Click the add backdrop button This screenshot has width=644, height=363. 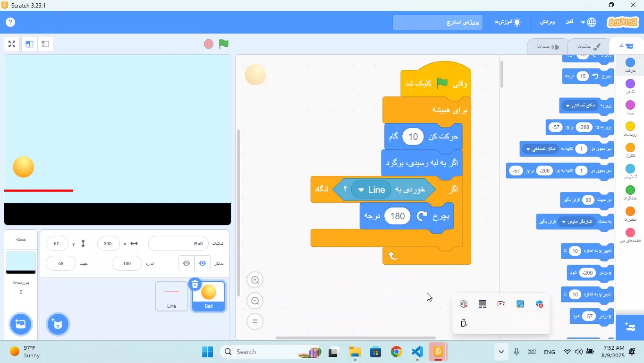pyautogui.click(x=21, y=325)
